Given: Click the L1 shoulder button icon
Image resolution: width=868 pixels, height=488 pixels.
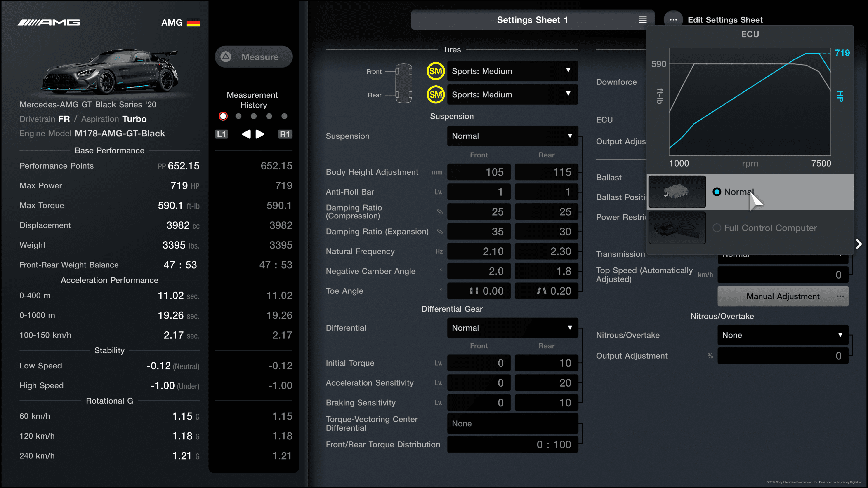Looking at the screenshot, I should (x=221, y=134).
